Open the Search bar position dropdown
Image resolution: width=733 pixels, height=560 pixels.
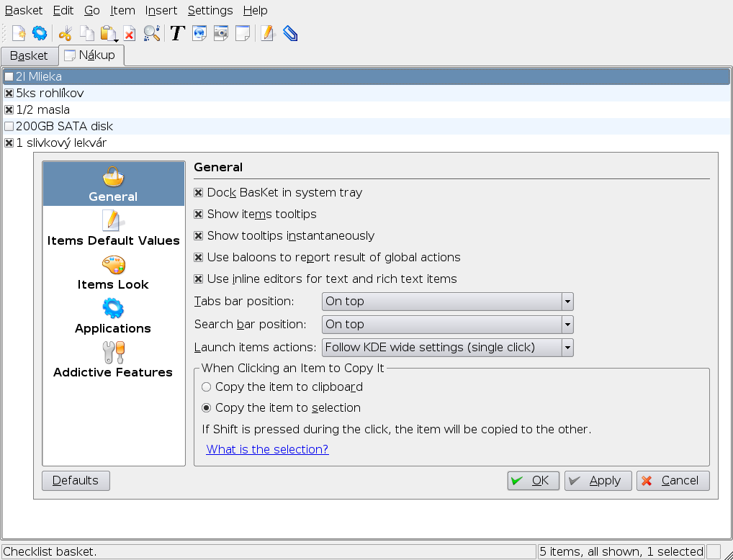click(x=447, y=325)
